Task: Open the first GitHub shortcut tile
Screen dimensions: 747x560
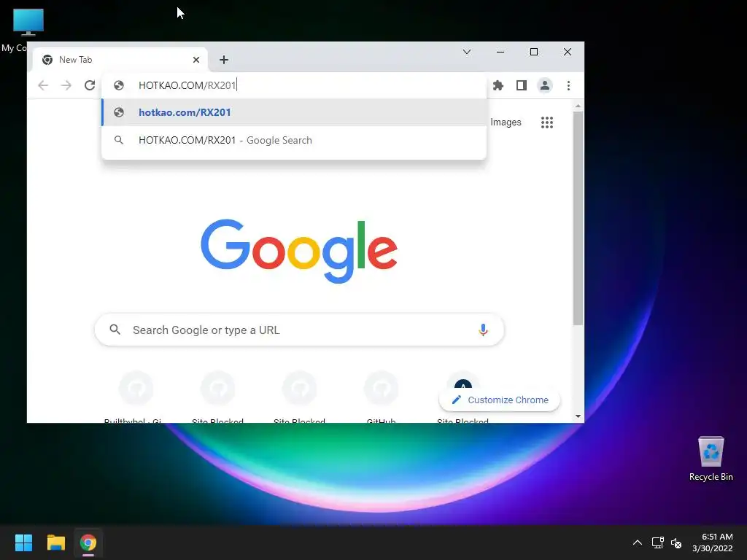Action: (x=136, y=396)
